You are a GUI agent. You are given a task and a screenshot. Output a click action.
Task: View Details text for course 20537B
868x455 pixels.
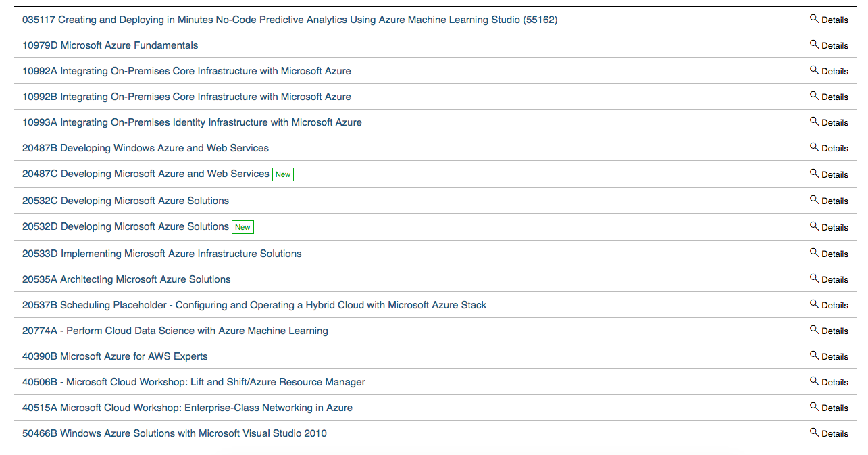click(835, 306)
